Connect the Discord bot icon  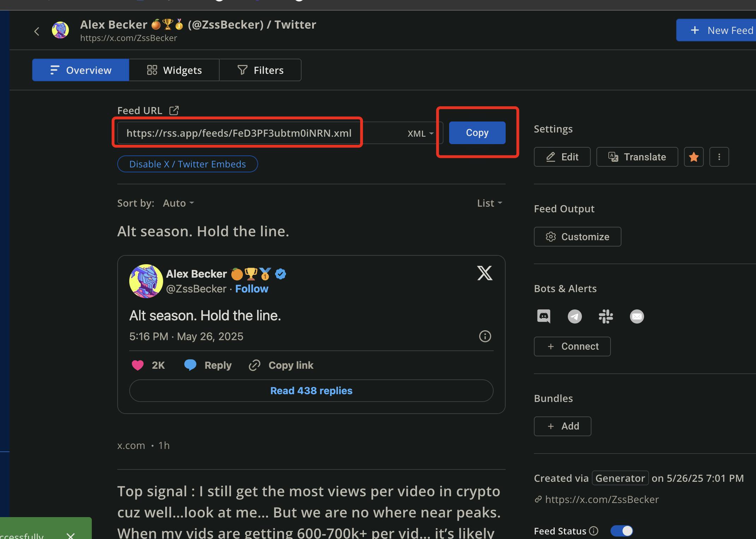tap(543, 316)
